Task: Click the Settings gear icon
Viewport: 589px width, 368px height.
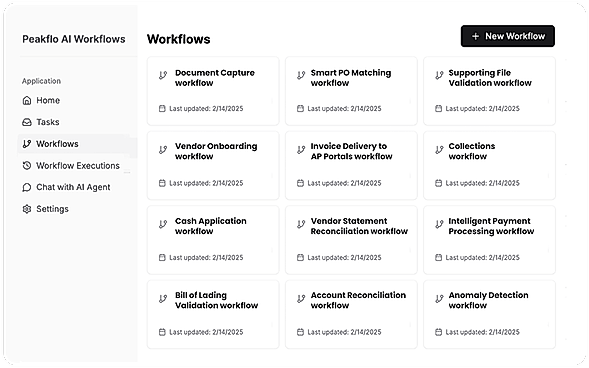Action: [27, 209]
